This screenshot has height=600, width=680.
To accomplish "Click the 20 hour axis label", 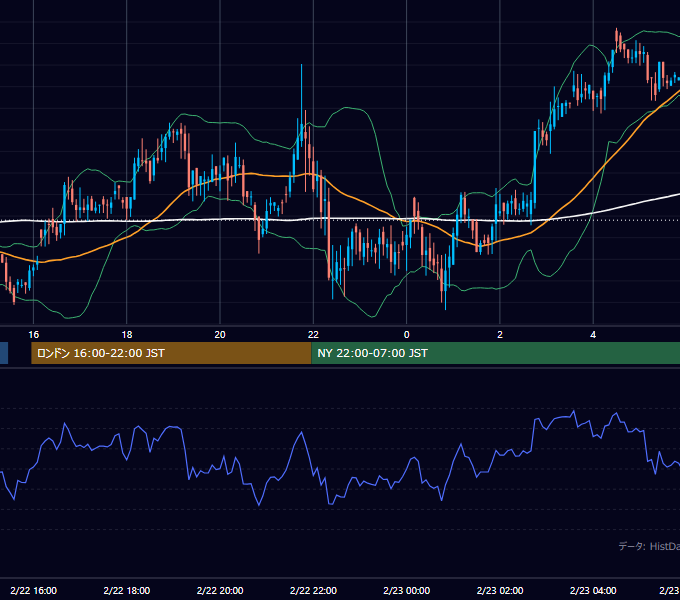I will [220, 335].
